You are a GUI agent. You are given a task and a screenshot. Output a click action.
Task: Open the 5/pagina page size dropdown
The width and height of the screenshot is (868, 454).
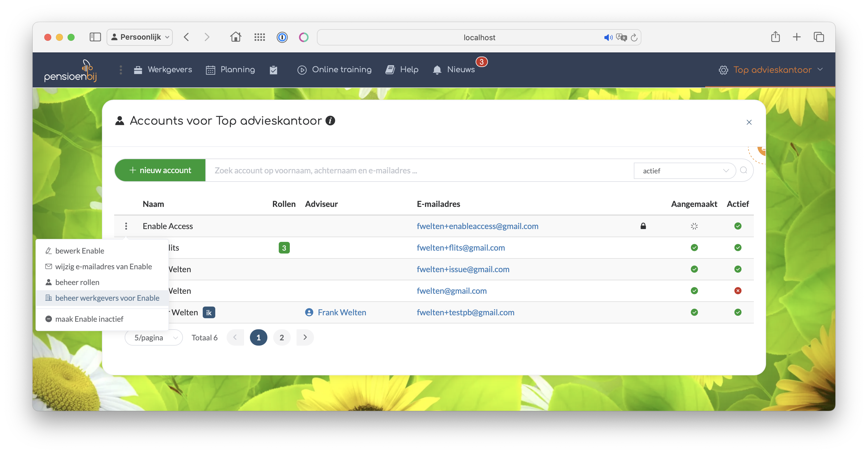pos(154,337)
